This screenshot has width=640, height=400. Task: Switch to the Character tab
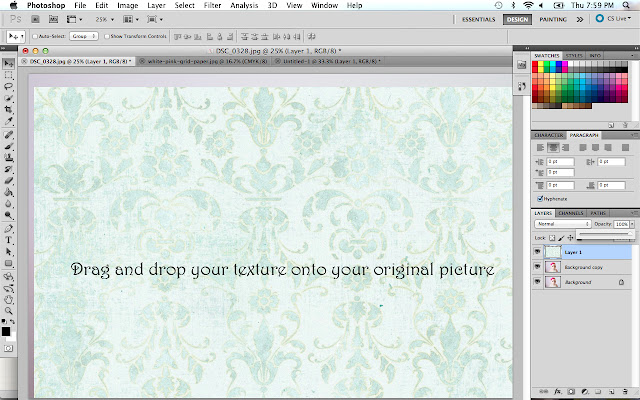(549, 135)
